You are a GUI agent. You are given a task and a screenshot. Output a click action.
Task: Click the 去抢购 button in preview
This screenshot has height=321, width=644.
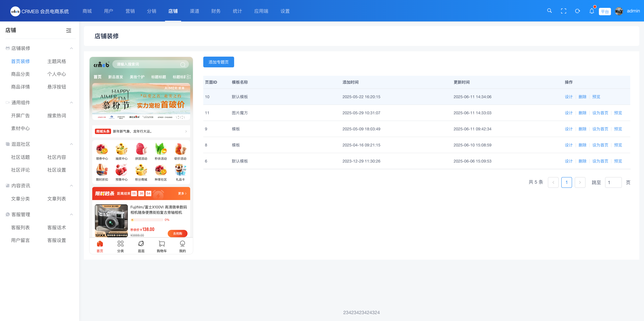(177, 233)
